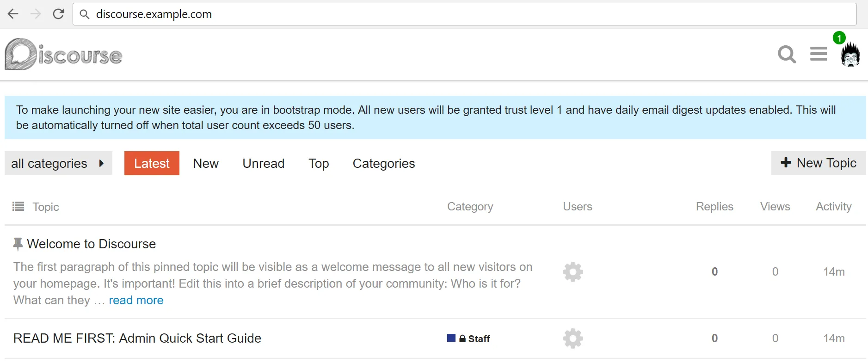Click the bulk select list icon near Topic
The height and width of the screenshot is (363, 868).
pos(18,206)
